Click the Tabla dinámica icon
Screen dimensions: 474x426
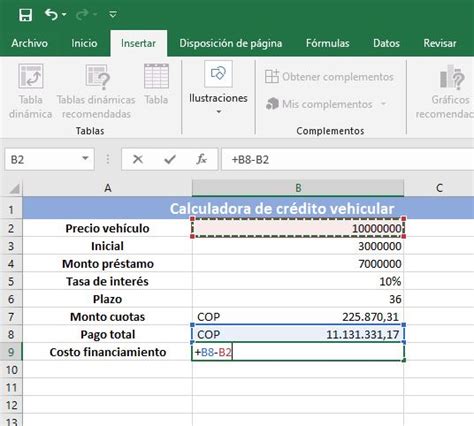[31, 76]
